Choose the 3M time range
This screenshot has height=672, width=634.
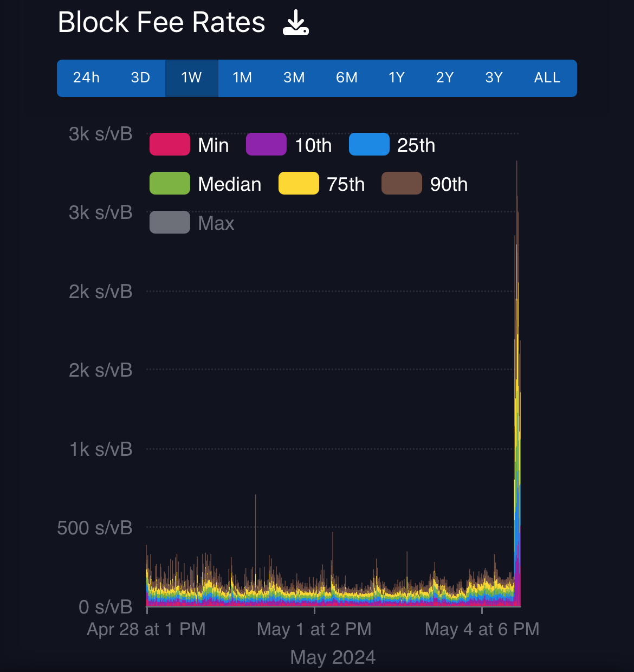(x=294, y=78)
